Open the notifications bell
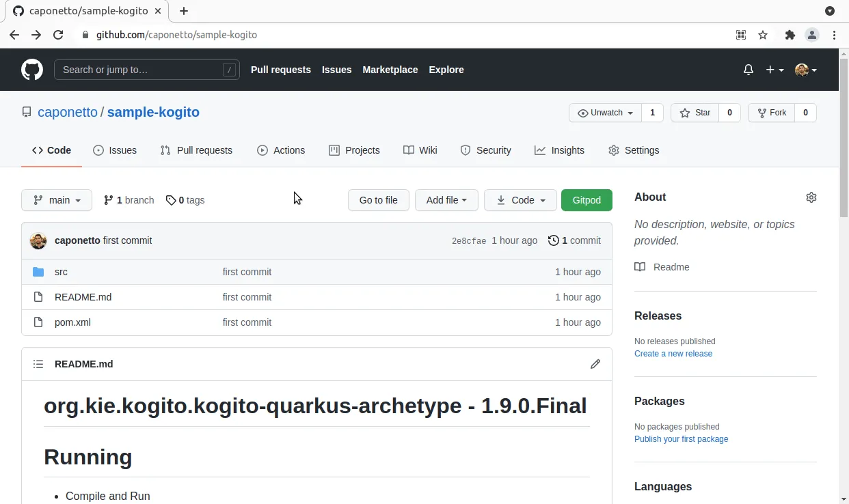The height and width of the screenshot is (504, 849). 749,70
